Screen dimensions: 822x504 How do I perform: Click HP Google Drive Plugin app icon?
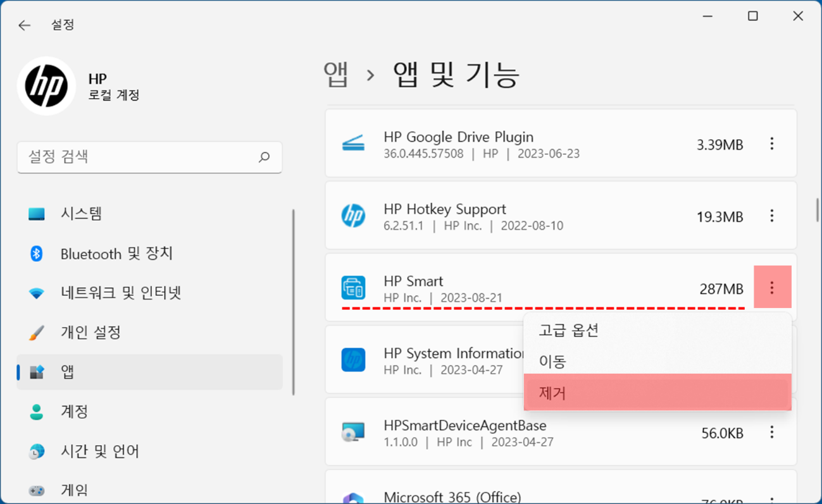click(x=353, y=144)
